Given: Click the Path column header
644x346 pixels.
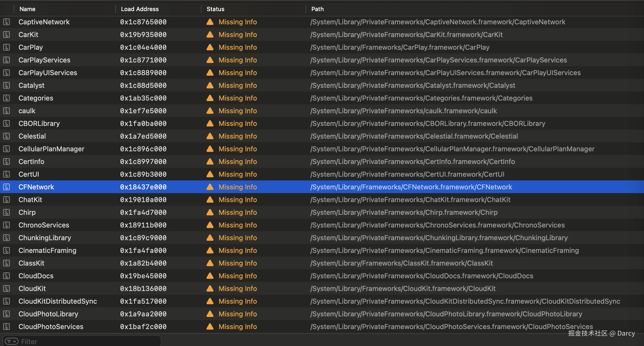Looking at the screenshot, I should 318,9.
